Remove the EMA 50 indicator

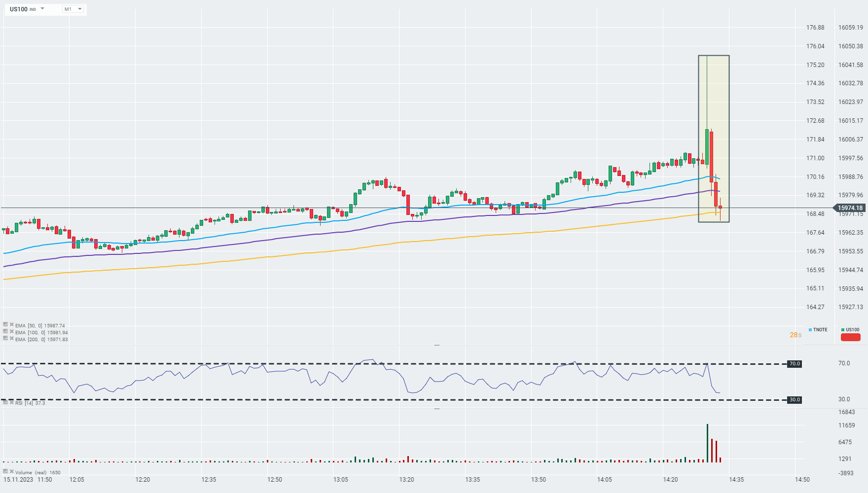click(x=11, y=324)
